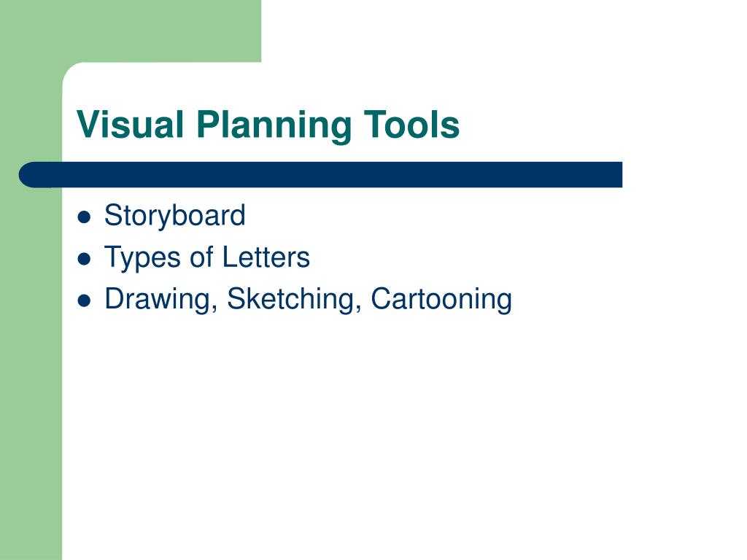Click the bullet dot before Drawing
This screenshot has height=560, width=747.
click(84, 300)
